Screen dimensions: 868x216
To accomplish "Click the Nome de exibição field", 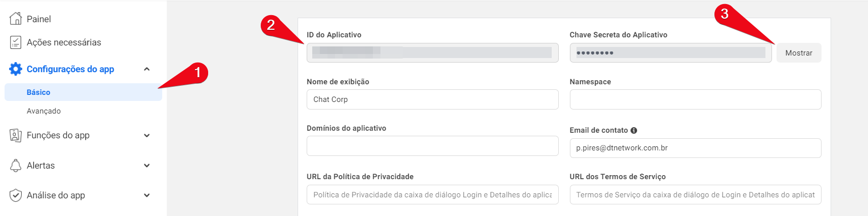I will pos(432,99).
